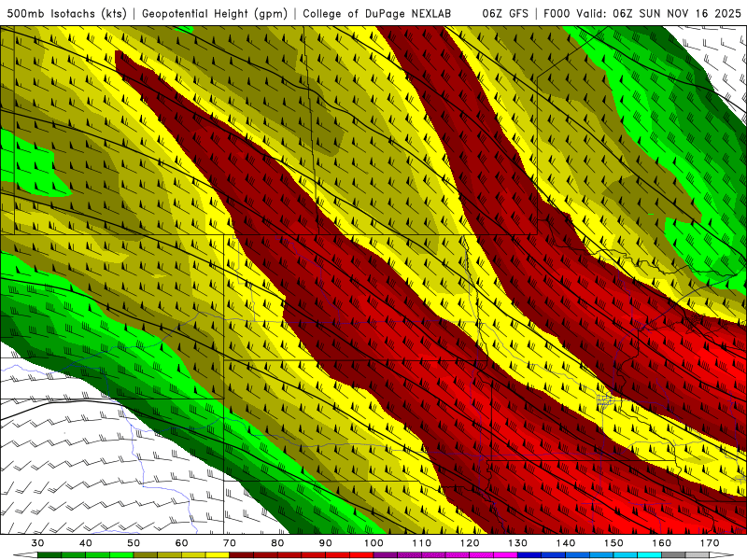This screenshot has height=560, width=747.
Task: Click the 80 value on the color scale
Action: coord(277,543)
